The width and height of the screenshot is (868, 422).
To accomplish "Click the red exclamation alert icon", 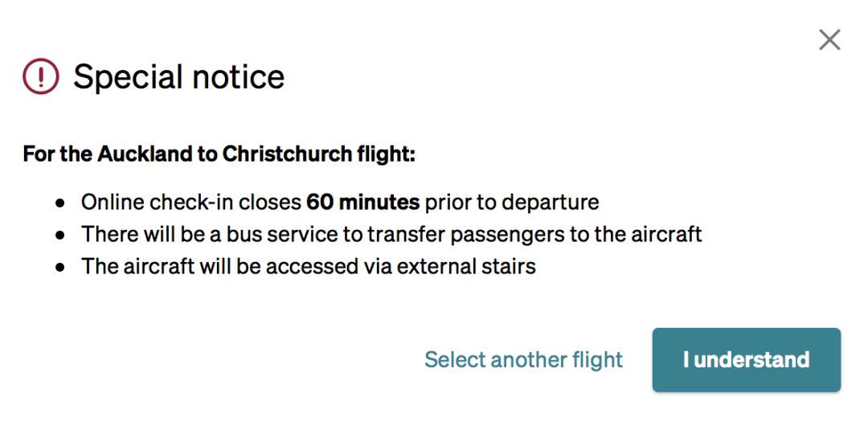I will point(40,76).
